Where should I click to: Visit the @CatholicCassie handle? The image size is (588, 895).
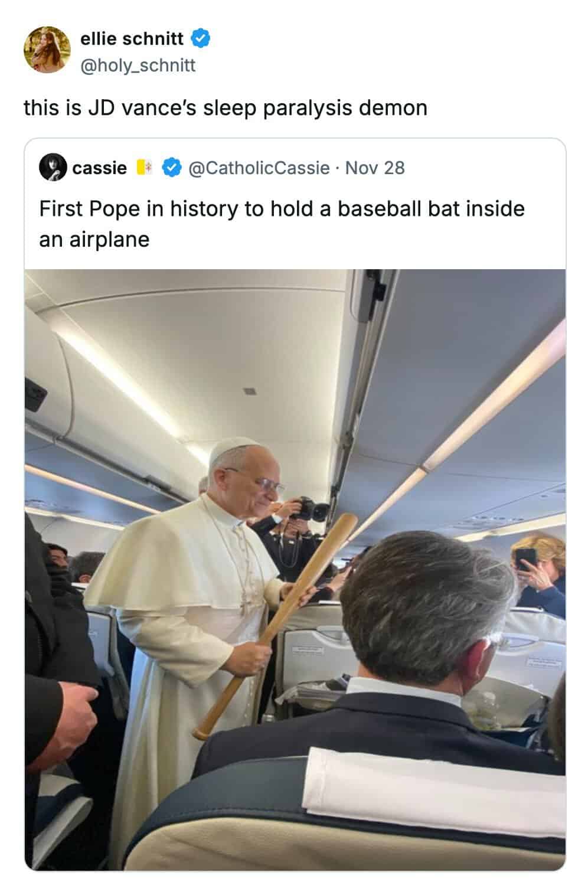click(259, 168)
